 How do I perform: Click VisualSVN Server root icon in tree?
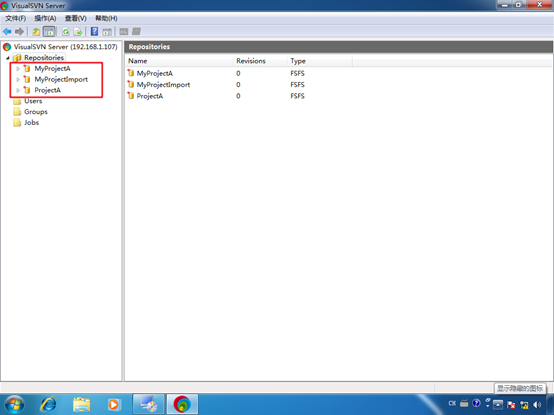pos(7,47)
